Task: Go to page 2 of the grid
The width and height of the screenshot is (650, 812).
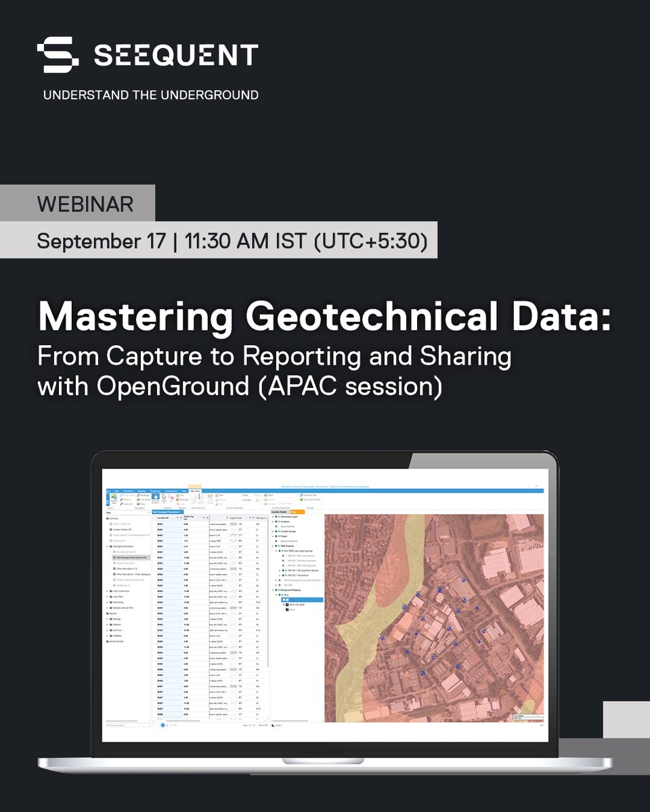Action: pyautogui.click(x=167, y=725)
